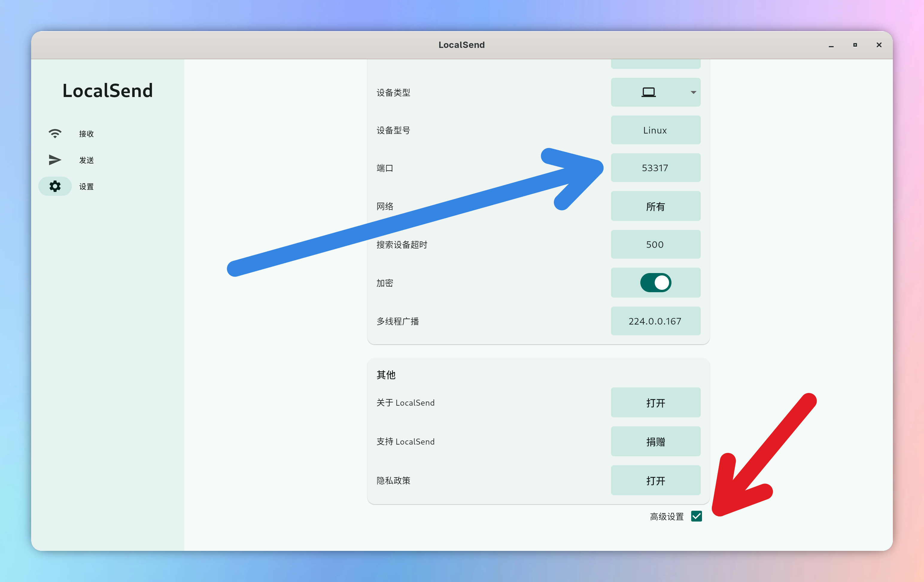924x582 pixels.
Task: Select the 设置 sidebar label
Action: [86, 187]
